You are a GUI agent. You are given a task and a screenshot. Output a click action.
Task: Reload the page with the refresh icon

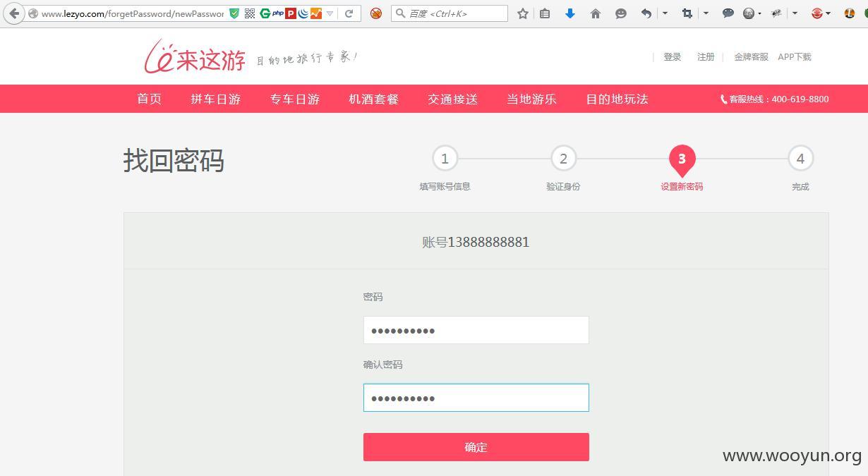pyautogui.click(x=349, y=13)
